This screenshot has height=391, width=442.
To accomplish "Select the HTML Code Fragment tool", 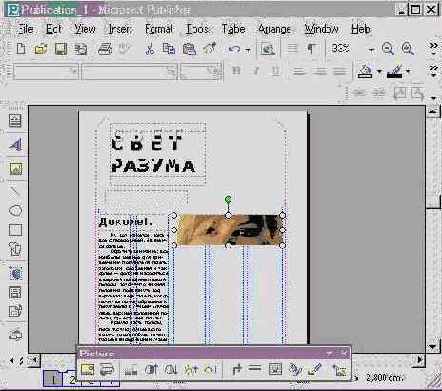I will click(x=15, y=311).
